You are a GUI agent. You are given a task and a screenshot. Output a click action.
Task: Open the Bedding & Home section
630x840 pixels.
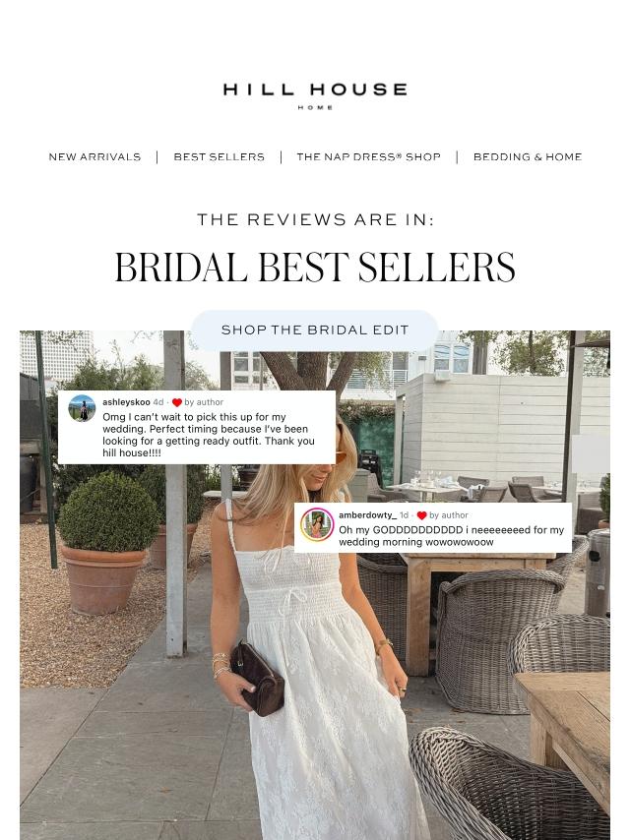click(x=527, y=157)
